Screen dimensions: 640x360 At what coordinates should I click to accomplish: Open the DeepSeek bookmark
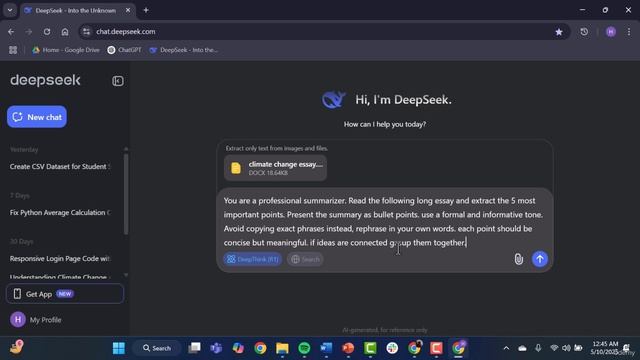pos(184,50)
